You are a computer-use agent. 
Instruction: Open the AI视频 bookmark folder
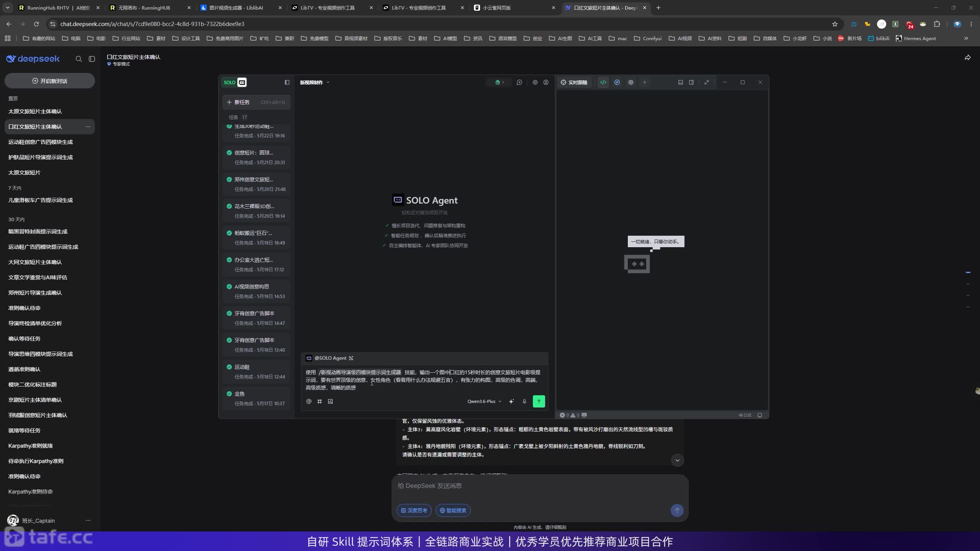point(680,38)
